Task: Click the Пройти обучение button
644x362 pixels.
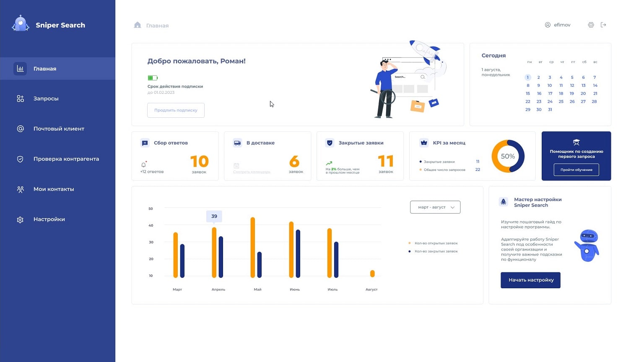Action: point(576,170)
